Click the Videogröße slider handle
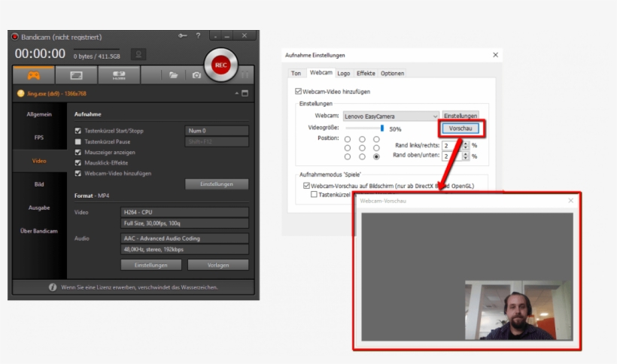The image size is (617, 364). pyautogui.click(x=382, y=128)
